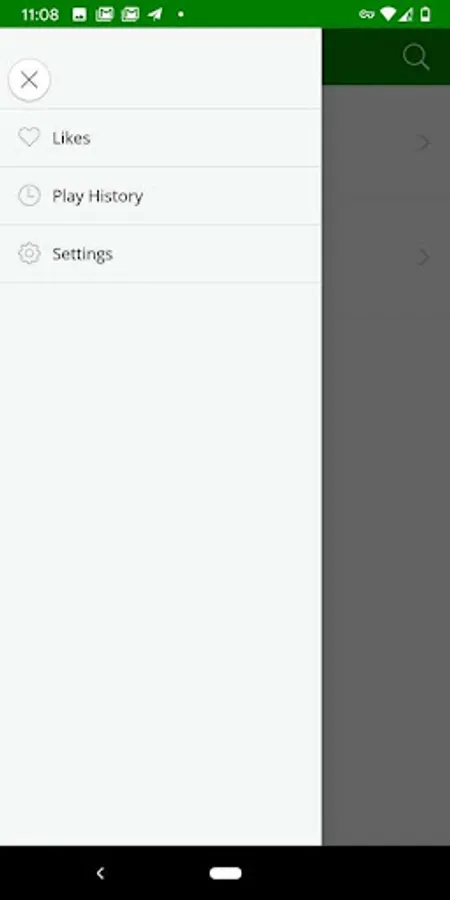Tap the image notification icon in status bar
This screenshot has height=900, width=450.
coord(80,15)
